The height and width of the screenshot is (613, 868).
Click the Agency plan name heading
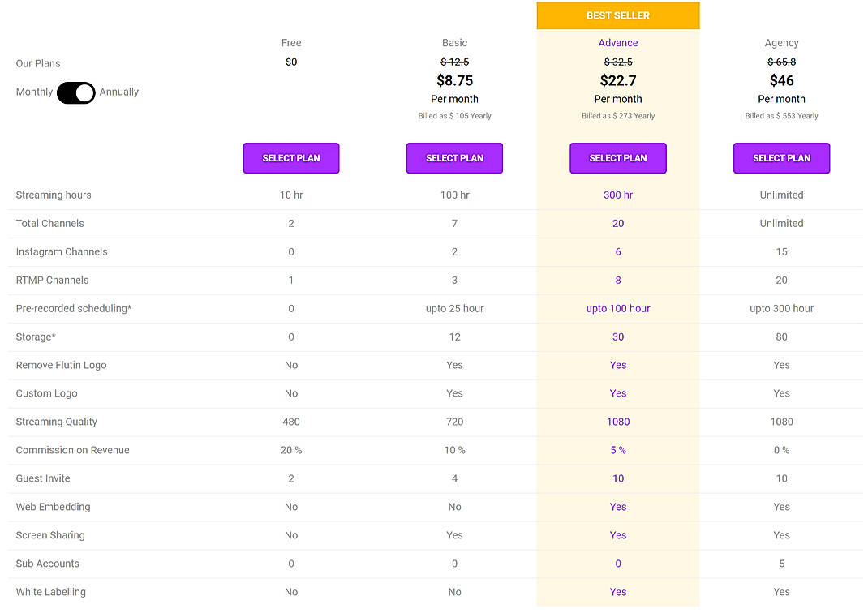pos(781,42)
